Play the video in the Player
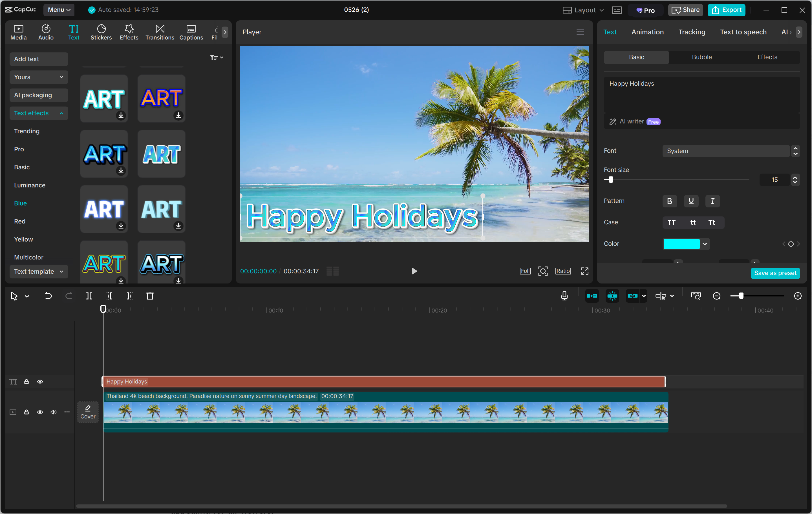 [x=414, y=271]
